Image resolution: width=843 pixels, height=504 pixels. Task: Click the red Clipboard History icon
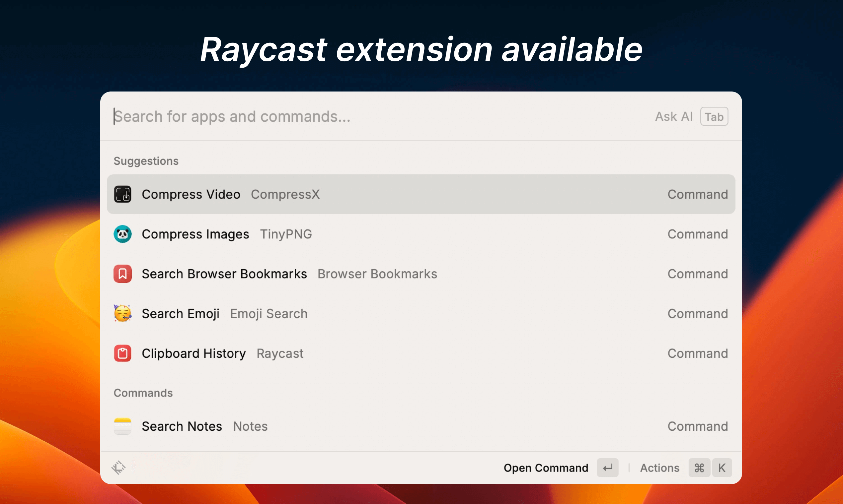122,353
